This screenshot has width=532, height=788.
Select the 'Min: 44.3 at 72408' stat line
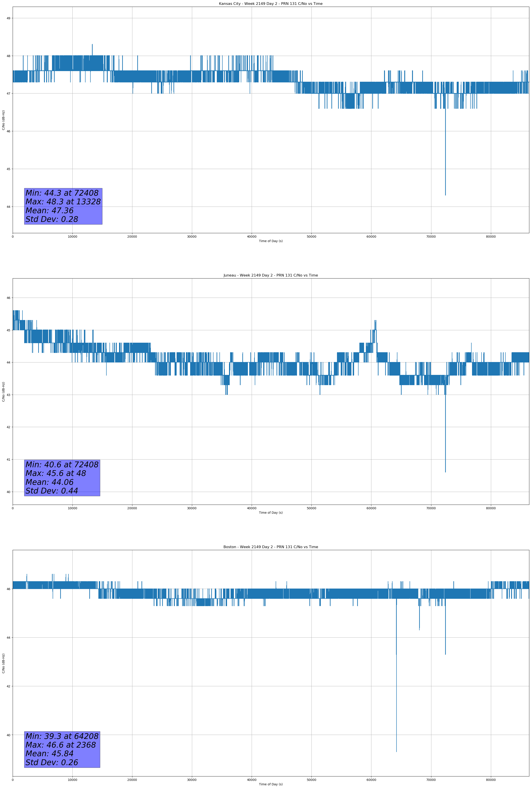62,193
